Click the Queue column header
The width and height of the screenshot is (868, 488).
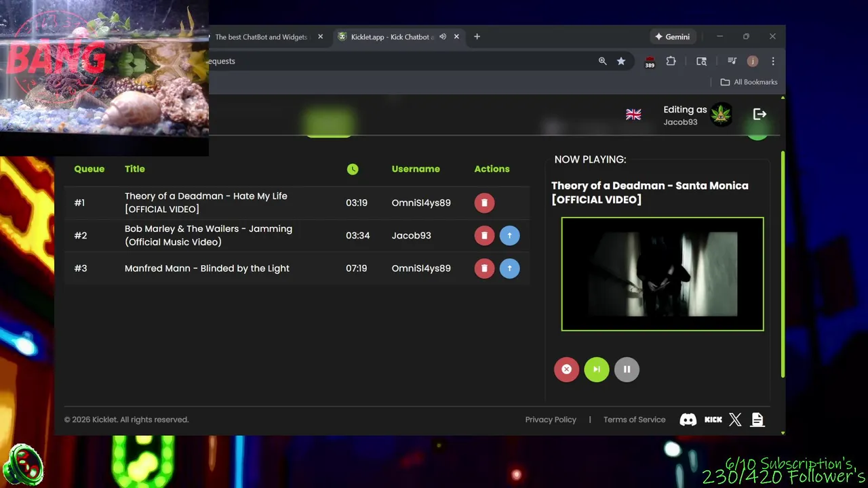point(90,169)
